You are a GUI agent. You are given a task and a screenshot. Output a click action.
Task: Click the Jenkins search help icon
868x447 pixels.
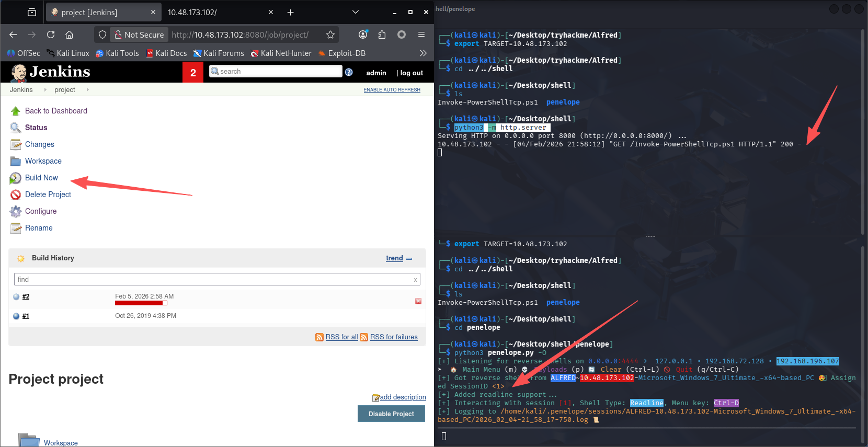[349, 72]
